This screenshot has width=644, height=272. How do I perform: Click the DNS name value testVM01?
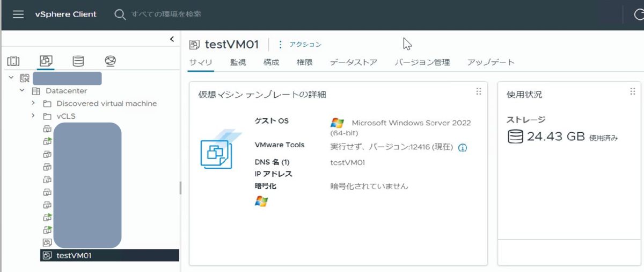pyautogui.click(x=348, y=162)
